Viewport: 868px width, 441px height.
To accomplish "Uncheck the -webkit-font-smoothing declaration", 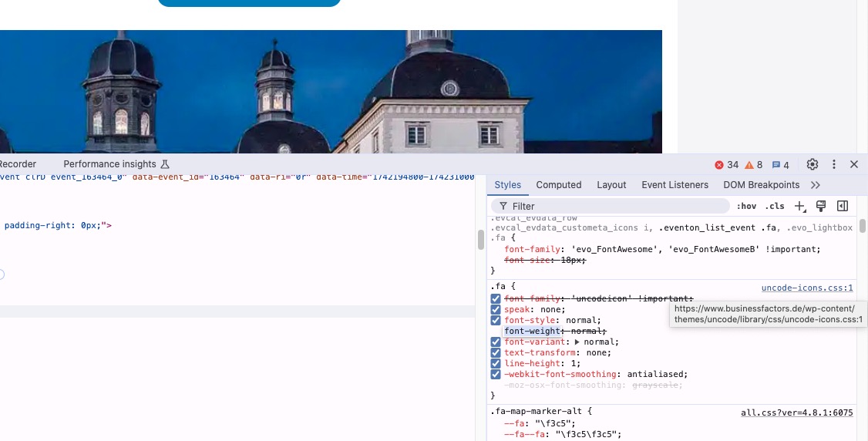I will [x=496, y=375].
